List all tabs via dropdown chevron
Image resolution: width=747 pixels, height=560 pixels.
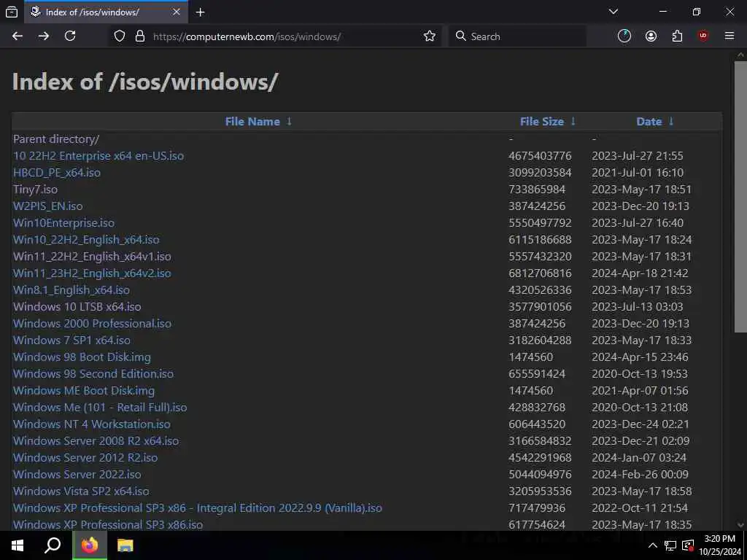click(x=614, y=12)
